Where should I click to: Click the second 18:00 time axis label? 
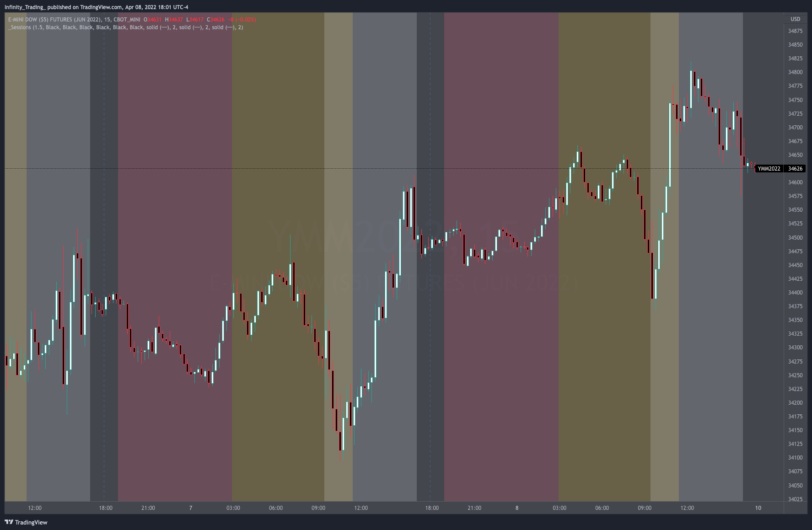pos(432,508)
